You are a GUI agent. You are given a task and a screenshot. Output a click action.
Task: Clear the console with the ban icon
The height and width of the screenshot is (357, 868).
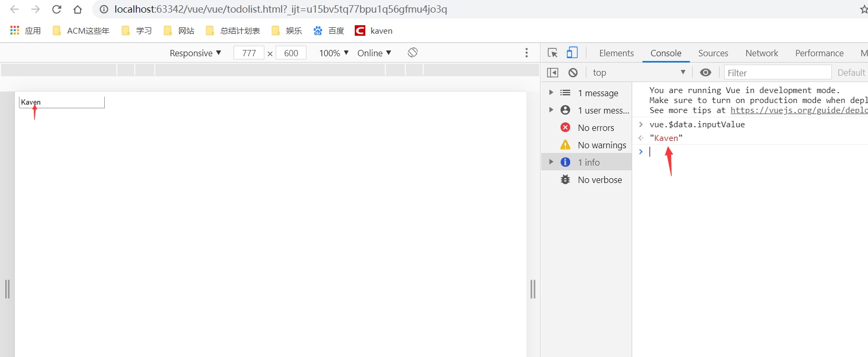pos(573,73)
